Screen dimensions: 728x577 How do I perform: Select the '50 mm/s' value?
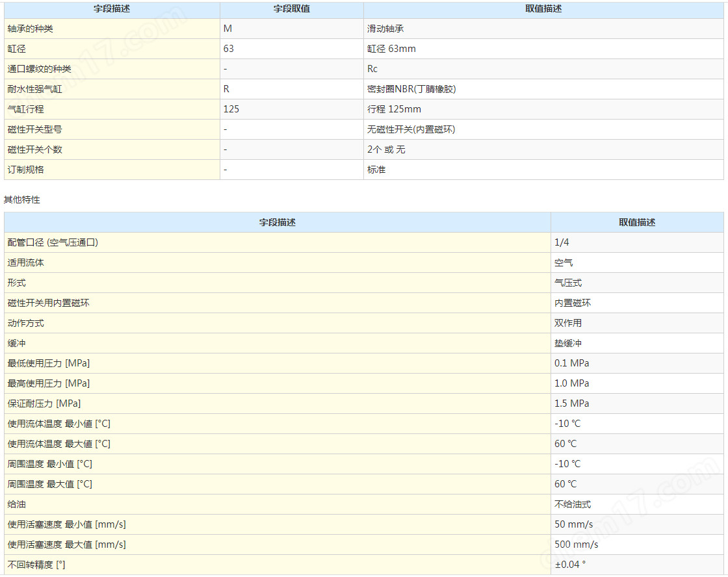[x=637, y=524]
